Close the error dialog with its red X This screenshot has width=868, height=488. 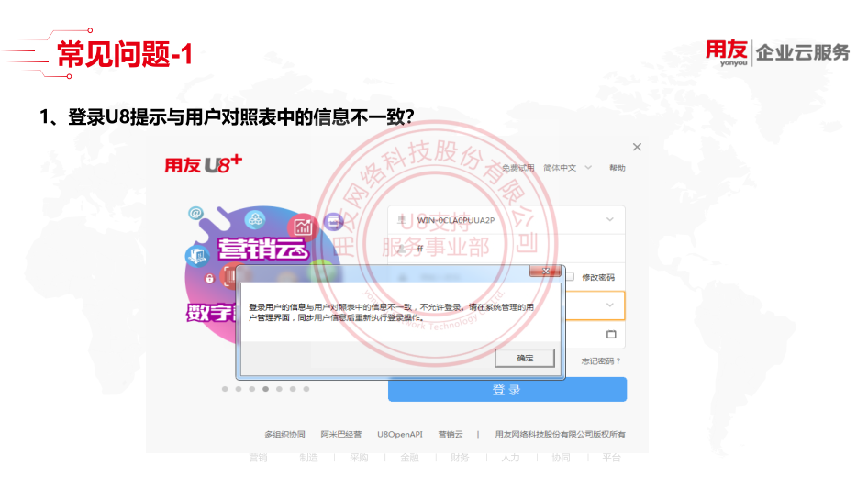click(x=545, y=271)
